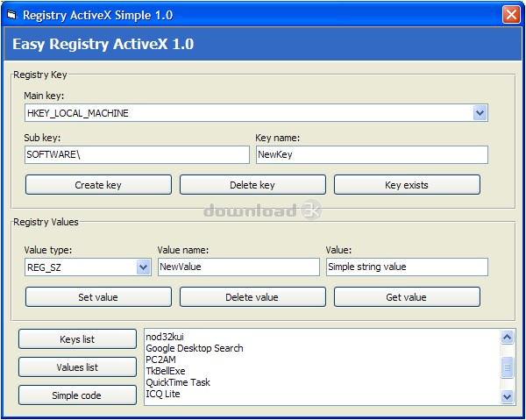
Task: Click the application icon in the title bar
Action: [x=11, y=15]
